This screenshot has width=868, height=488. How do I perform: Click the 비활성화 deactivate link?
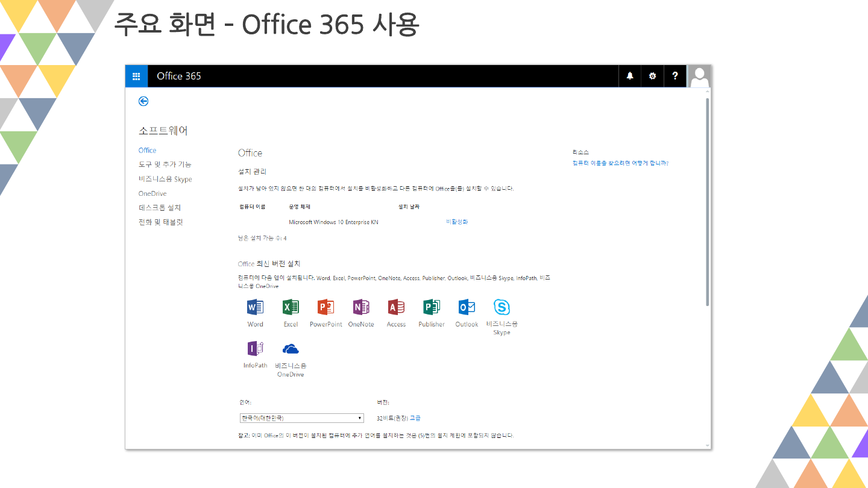[457, 222]
